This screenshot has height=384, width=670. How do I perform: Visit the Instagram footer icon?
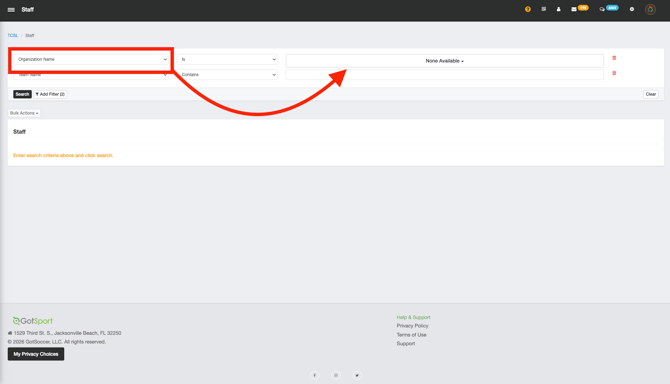pos(336,375)
